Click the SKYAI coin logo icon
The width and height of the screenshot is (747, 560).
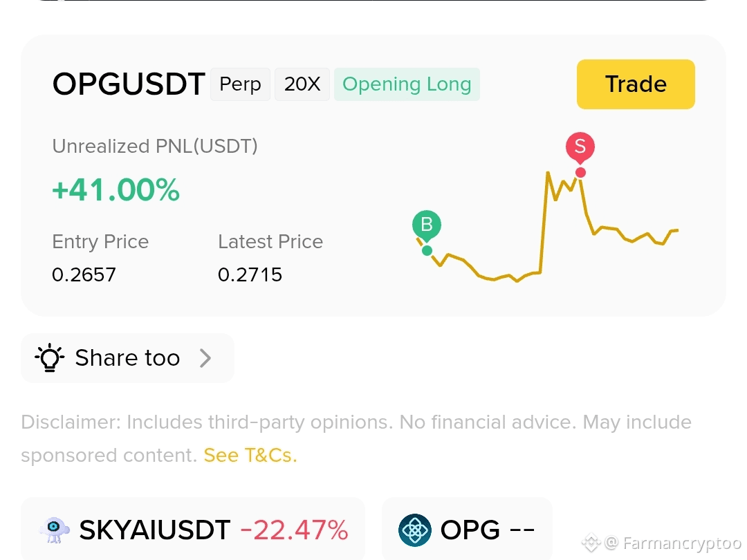click(x=55, y=530)
